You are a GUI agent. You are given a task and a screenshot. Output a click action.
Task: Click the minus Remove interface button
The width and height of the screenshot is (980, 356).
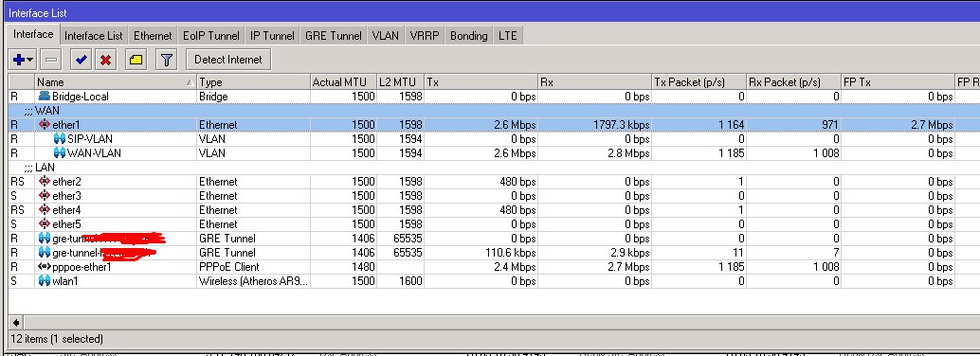(x=51, y=60)
